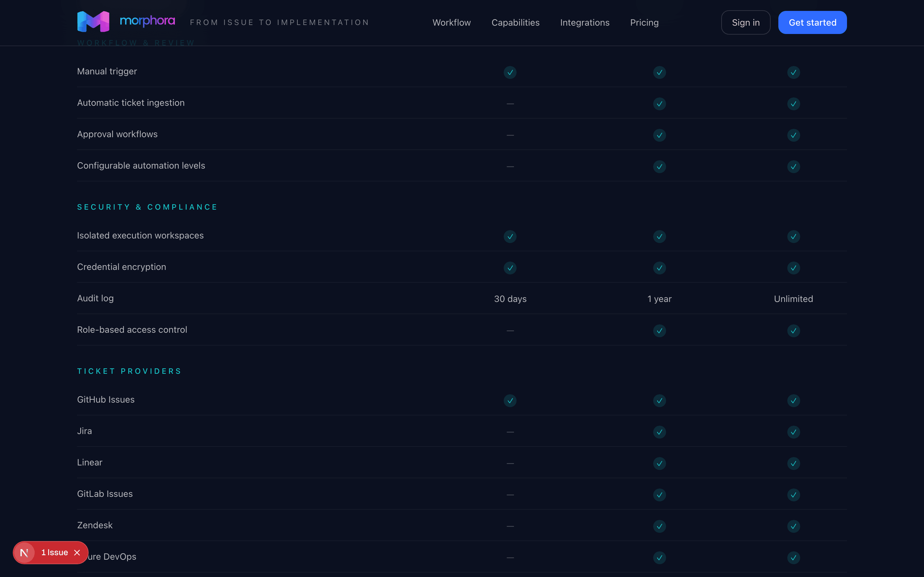Click the Morphora logo icon
924x577 pixels.
click(93, 22)
